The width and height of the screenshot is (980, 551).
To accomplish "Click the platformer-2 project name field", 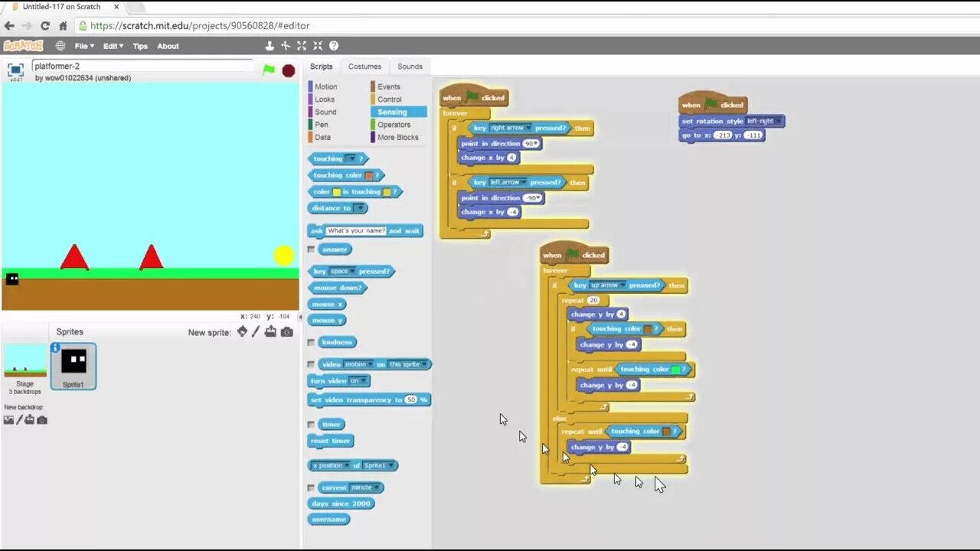I will (142, 66).
